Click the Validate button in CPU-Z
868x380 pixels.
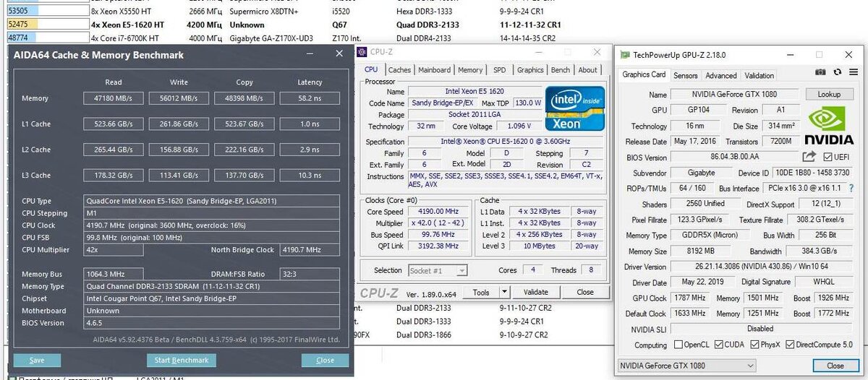click(x=535, y=293)
